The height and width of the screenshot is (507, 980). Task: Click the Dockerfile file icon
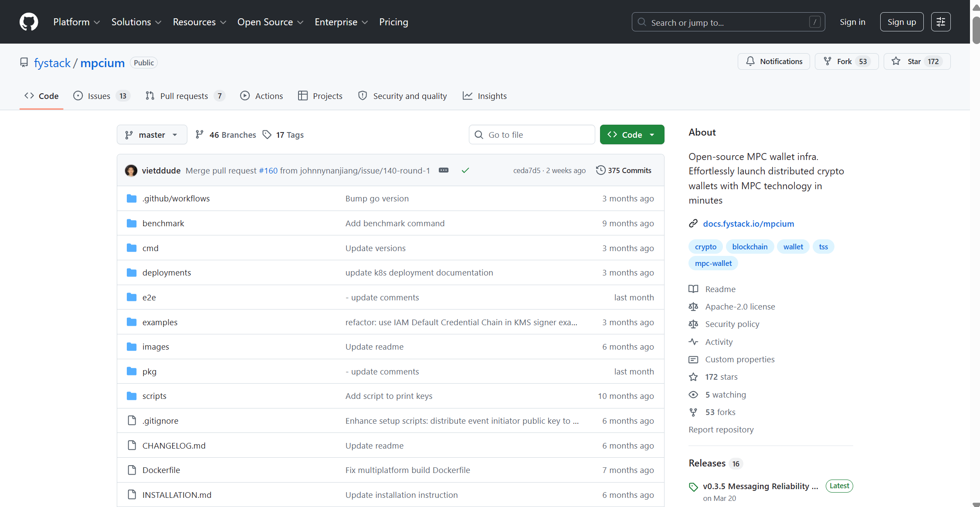pos(132,470)
